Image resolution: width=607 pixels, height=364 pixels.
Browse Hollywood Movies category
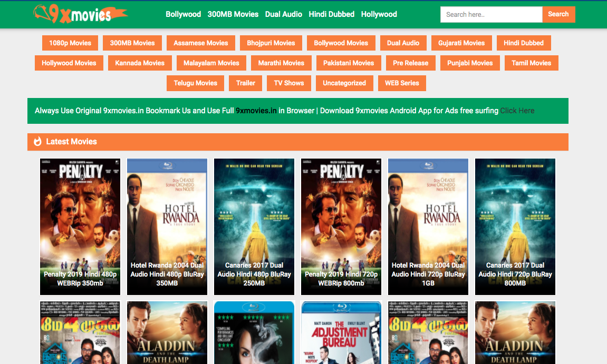[69, 63]
